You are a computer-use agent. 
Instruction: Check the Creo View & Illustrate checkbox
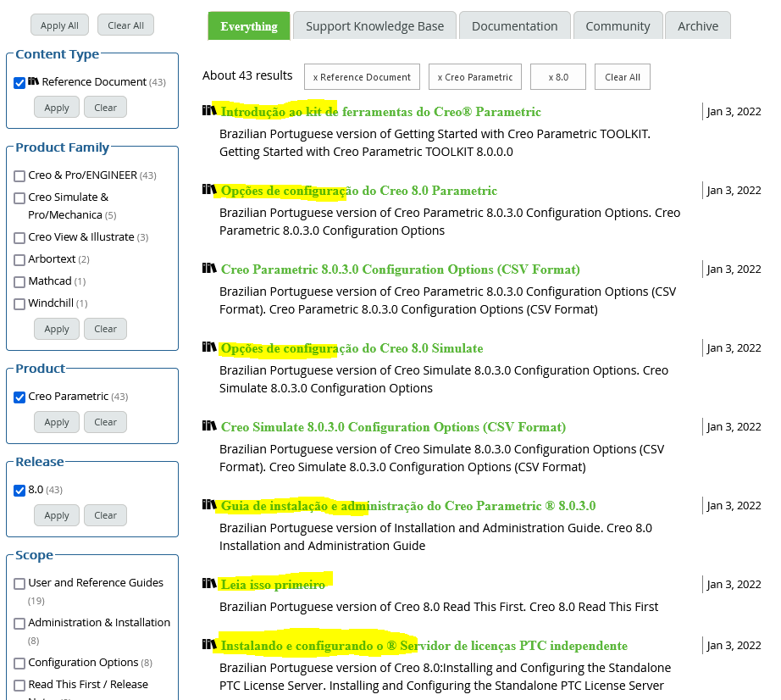click(19, 237)
